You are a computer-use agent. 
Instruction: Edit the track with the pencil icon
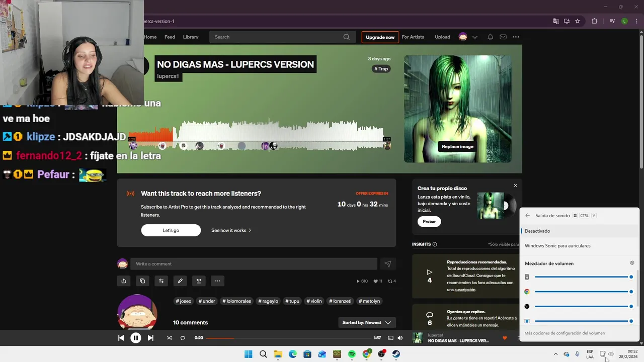pos(180,281)
